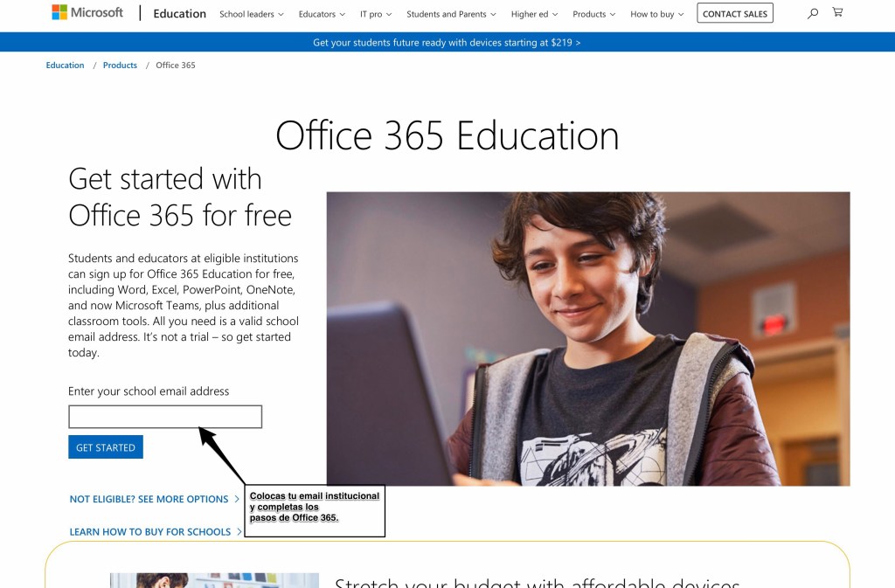
Task: Open the IT pro dropdown
Action: (x=376, y=14)
